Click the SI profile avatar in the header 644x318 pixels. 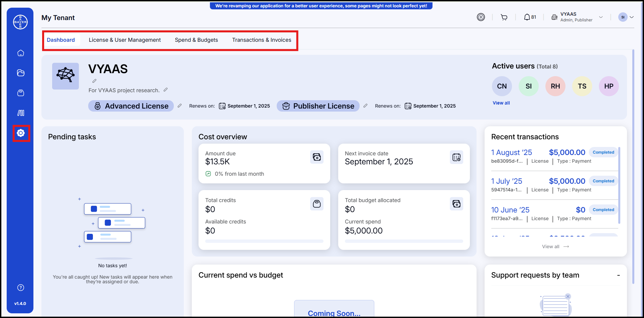coord(623,17)
